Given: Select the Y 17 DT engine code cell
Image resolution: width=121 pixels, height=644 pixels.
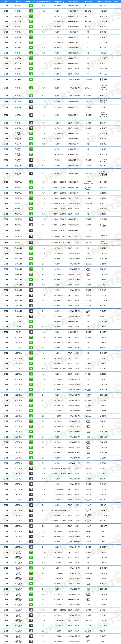Looking at the screenshot, I should [x=103, y=231].
